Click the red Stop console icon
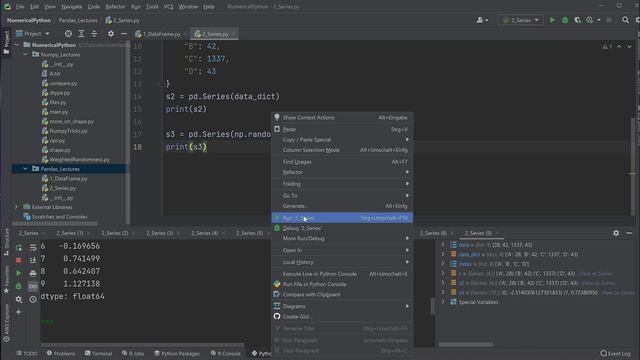The width and height of the screenshot is (640, 360). tap(18, 260)
